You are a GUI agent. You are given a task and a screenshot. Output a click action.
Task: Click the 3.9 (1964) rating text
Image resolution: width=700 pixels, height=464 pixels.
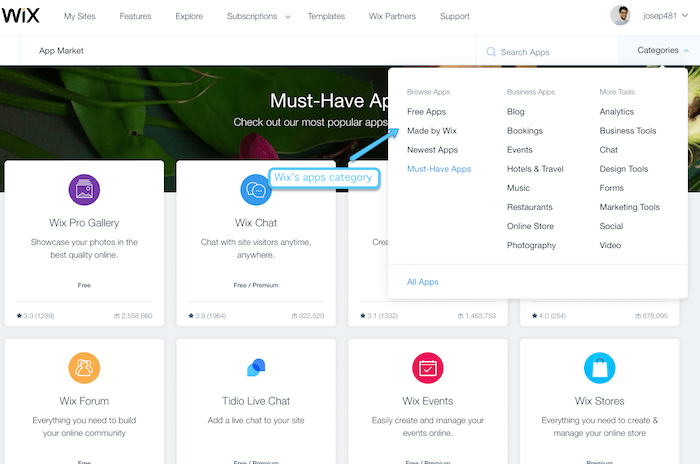click(210, 316)
